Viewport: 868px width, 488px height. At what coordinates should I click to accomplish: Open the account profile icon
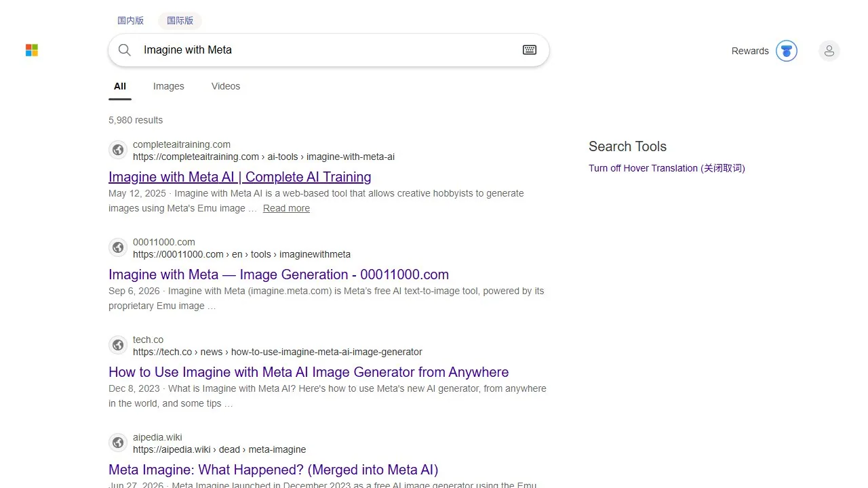(829, 51)
